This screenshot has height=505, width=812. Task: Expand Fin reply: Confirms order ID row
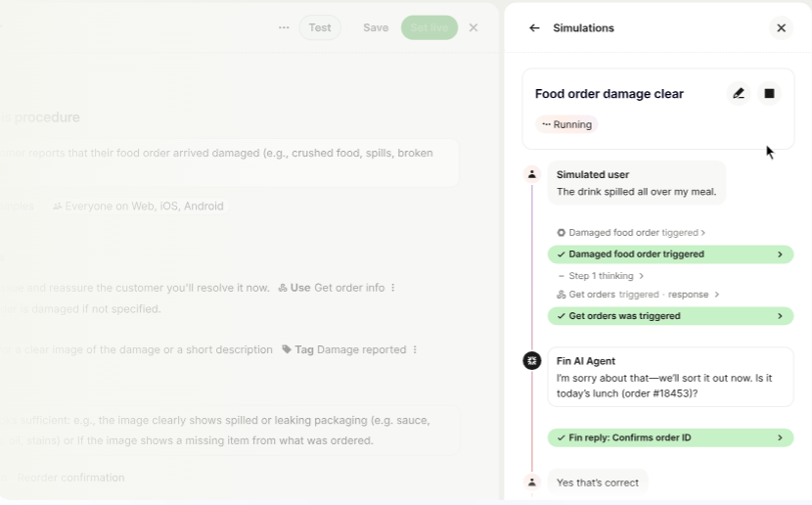pos(670,437)
